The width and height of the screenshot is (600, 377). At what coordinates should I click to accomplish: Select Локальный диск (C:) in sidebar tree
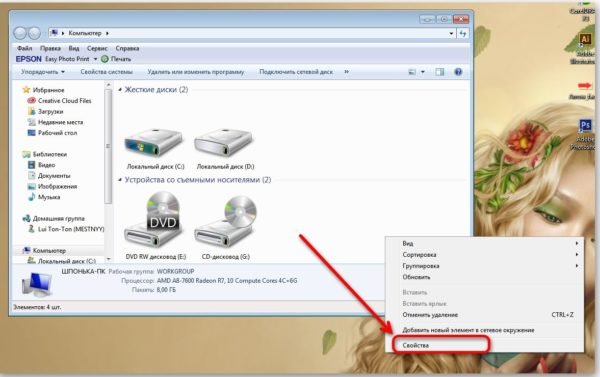[67, 261]
